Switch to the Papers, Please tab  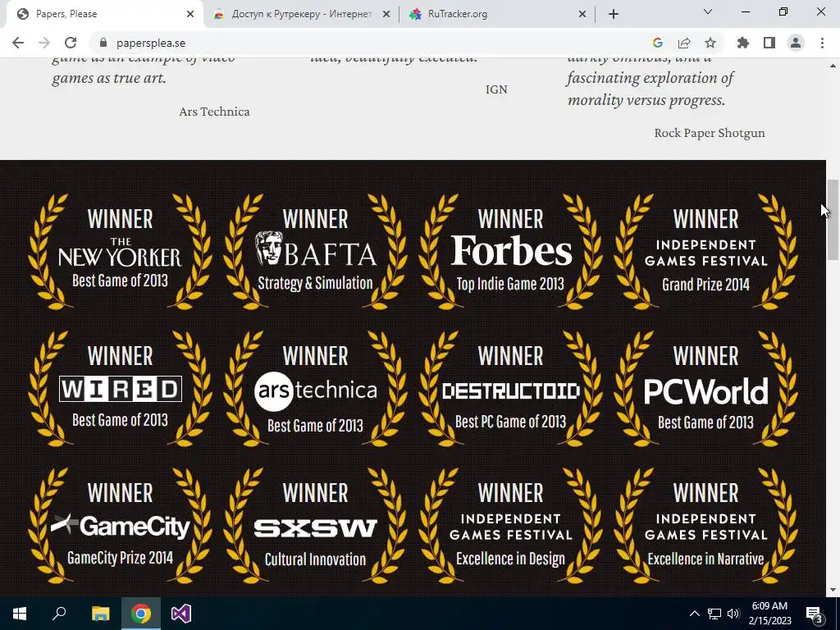(104, 15)
